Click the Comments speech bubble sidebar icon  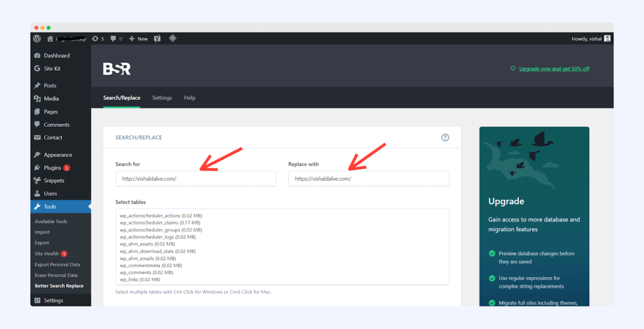tap(37, 125)
